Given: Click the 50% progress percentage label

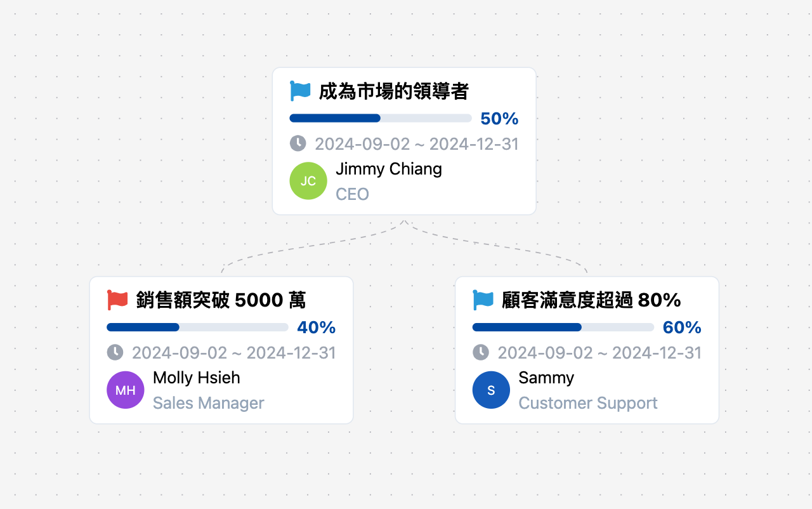Looking at the screenshot, I should [x=499, y=119].
